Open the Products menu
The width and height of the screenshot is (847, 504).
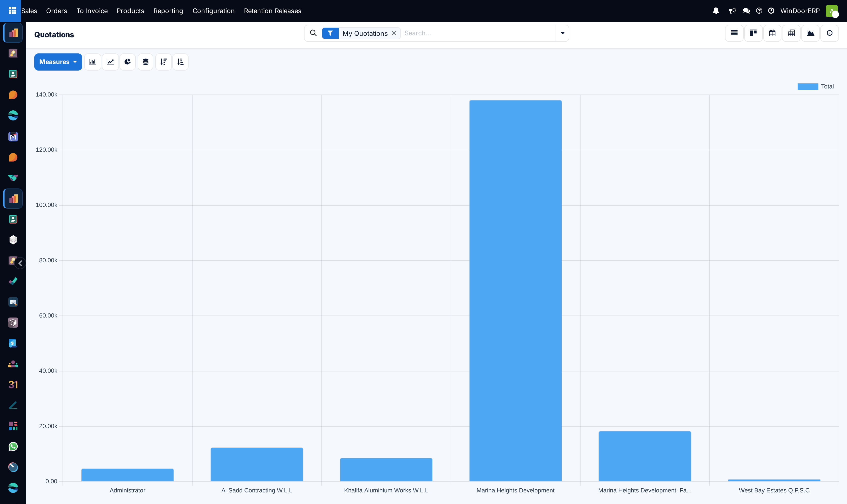(131, 11)
